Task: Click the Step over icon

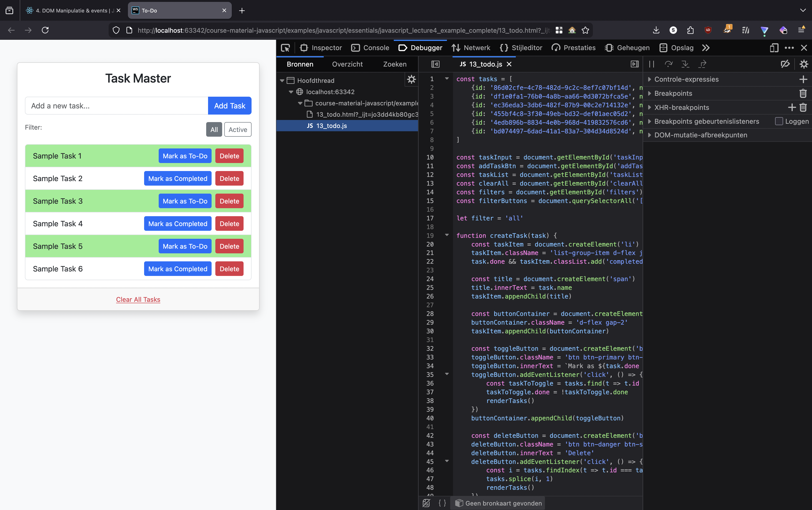Action: [668, 64]
